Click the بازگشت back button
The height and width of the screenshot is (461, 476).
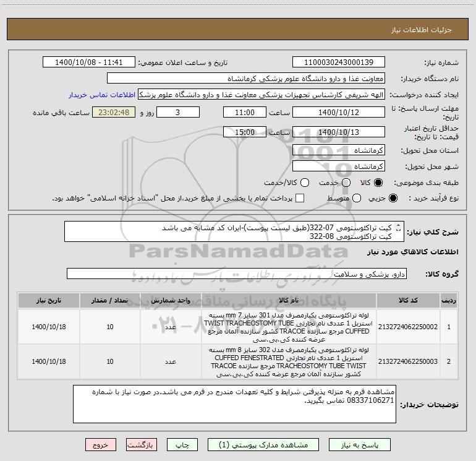click(142, 445)
